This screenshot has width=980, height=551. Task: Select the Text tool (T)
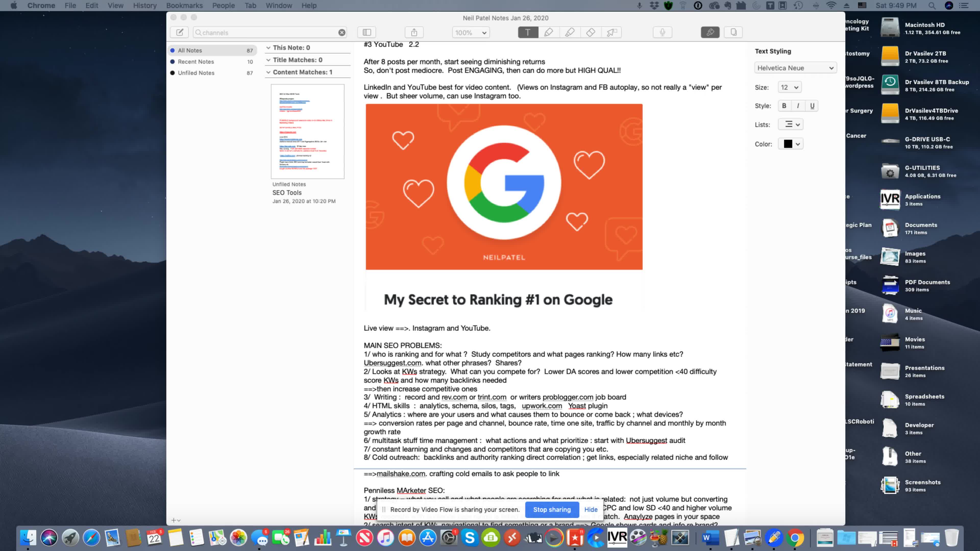[x=528, y=32]
